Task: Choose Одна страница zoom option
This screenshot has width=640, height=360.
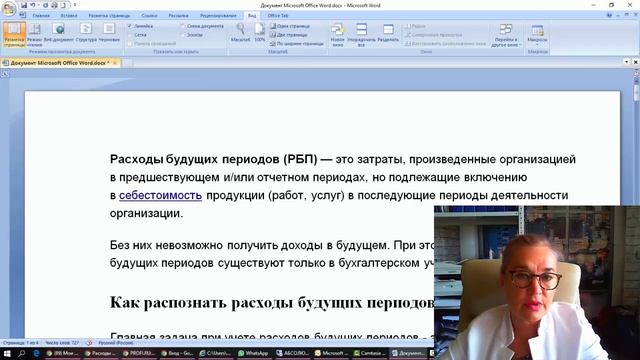Action: [x=290, y=26]
